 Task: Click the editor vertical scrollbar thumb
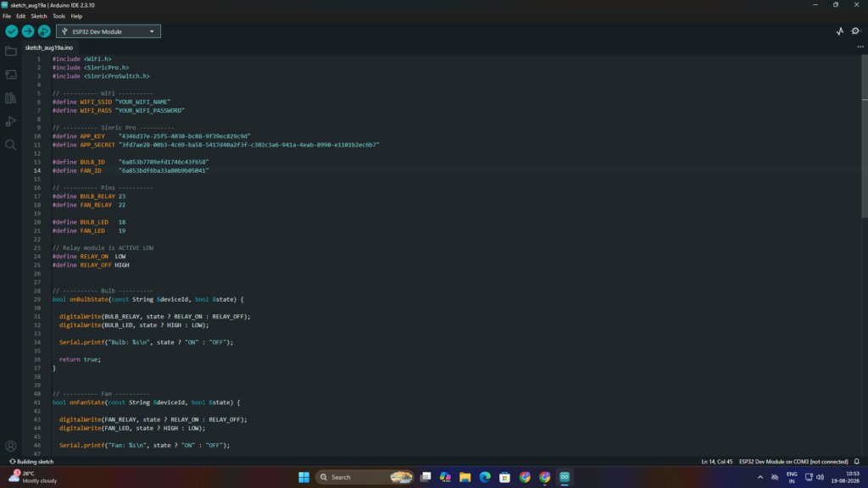[864, 136]
